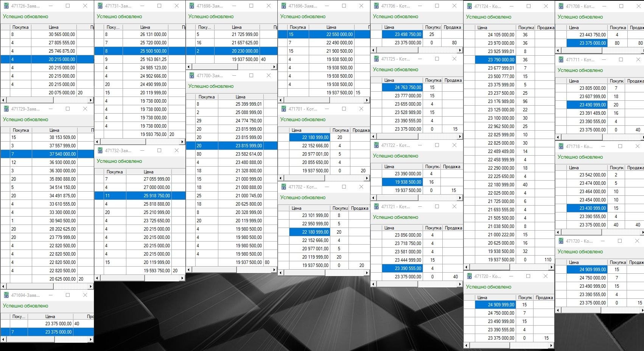Click Продажа column header in window 471724

pos(545,28)
